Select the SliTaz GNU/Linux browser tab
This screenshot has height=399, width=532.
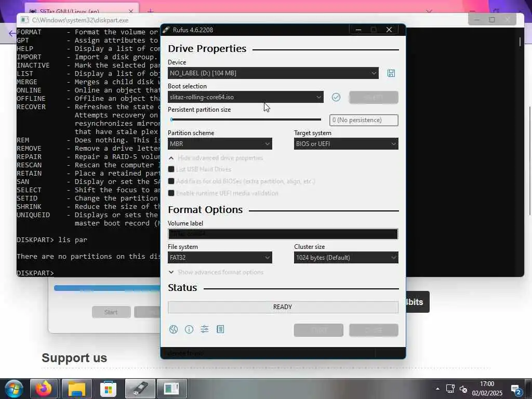coord(82,9)
